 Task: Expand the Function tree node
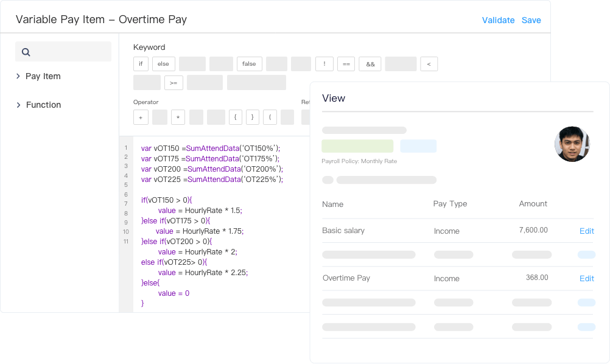[x=18, y=105]
